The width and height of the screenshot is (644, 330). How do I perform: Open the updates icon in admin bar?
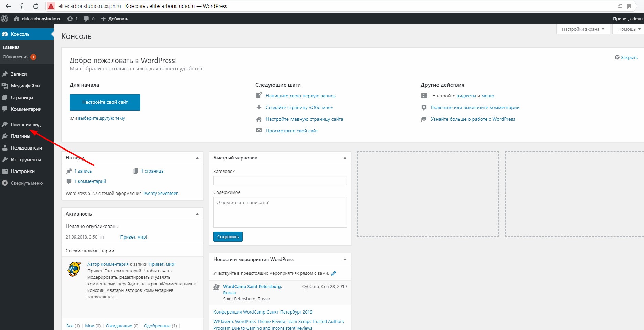pyautogui.click(x=70, y=19)
